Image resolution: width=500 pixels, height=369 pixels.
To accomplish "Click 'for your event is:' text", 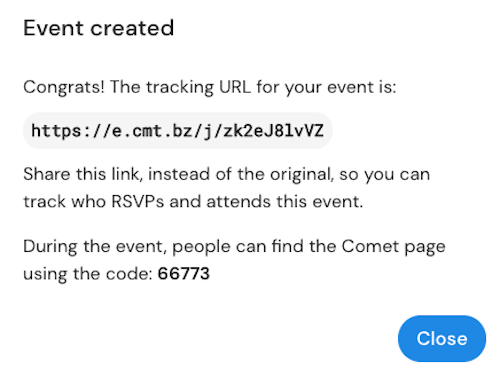I will click(326, 87).
